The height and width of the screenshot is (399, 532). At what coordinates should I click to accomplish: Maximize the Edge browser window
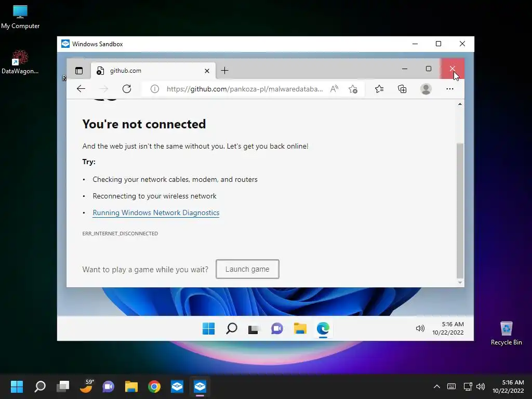point(429,69)
